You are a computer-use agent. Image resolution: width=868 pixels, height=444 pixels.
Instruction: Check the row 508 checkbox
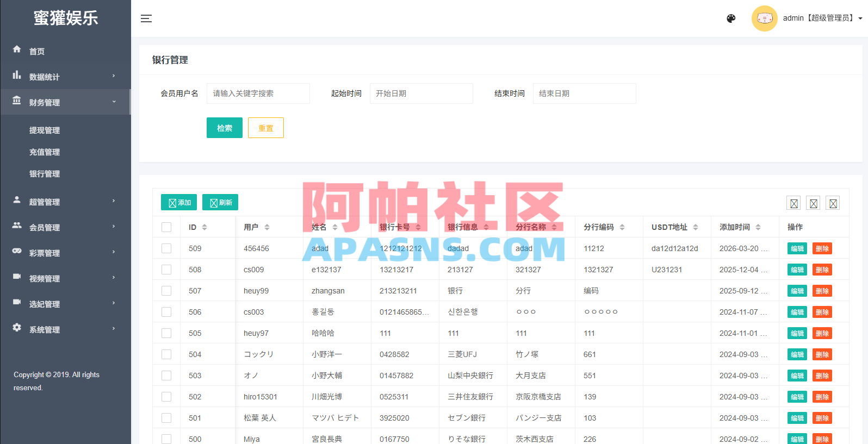[166, 270]
